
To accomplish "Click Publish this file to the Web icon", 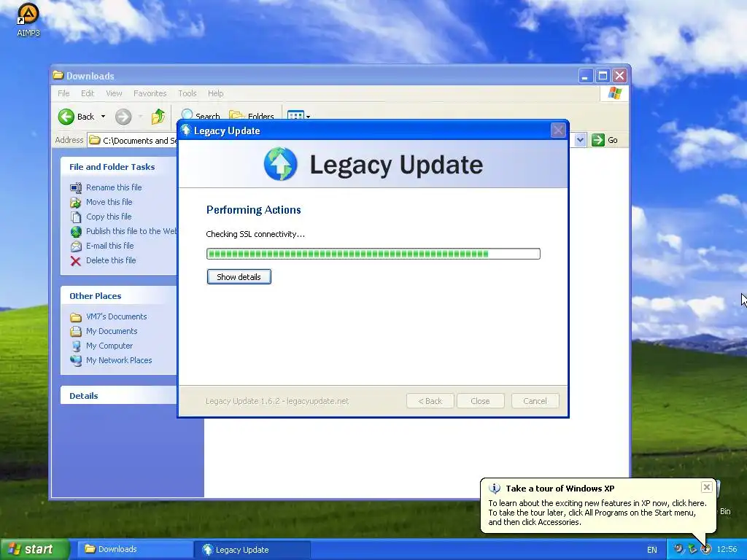I will click(x=76, y=231).
